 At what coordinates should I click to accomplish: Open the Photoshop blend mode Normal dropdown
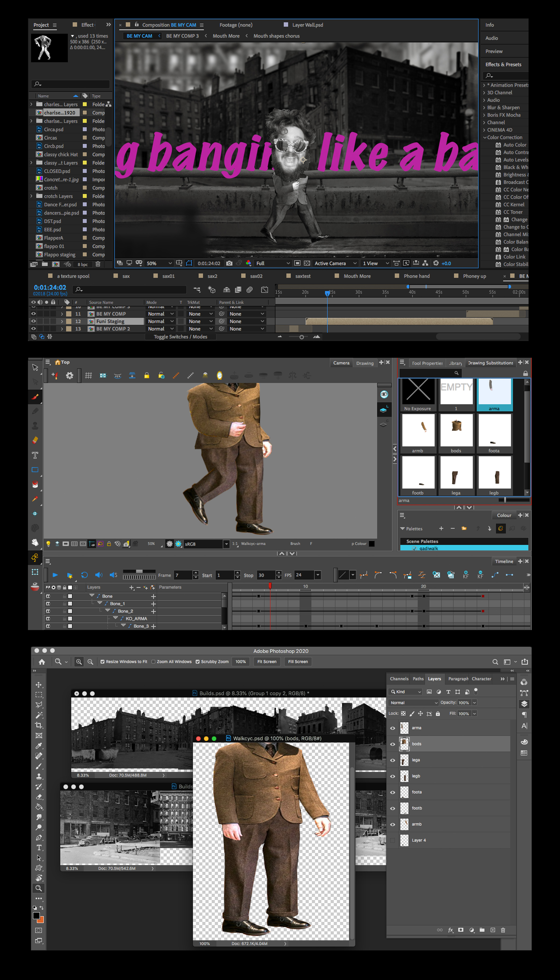point(414,702)
